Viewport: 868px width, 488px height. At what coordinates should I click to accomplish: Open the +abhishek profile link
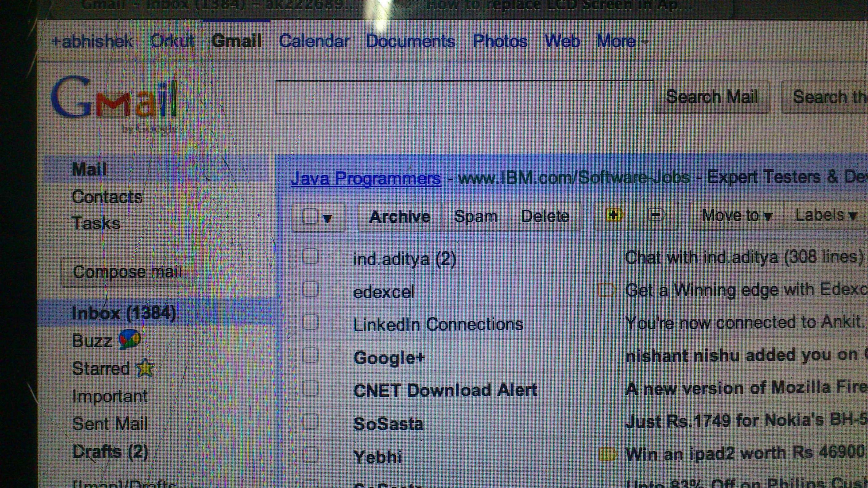point(92,41)
